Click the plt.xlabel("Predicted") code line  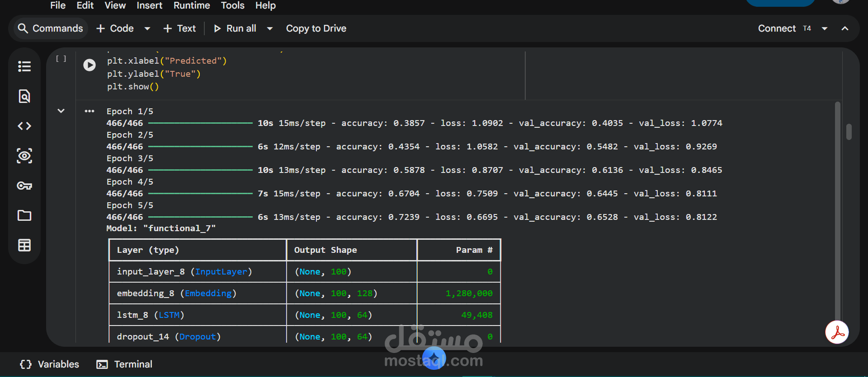[167, 61]
